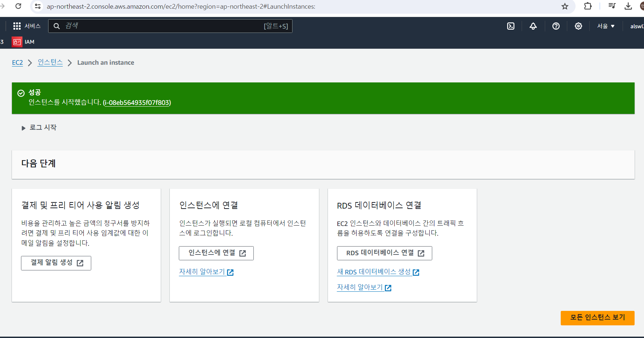The width and height of the screenshot is (644, 338).
Task: Open the browser downloads icon
Action: pyautogui.click(x=628, y=6)
